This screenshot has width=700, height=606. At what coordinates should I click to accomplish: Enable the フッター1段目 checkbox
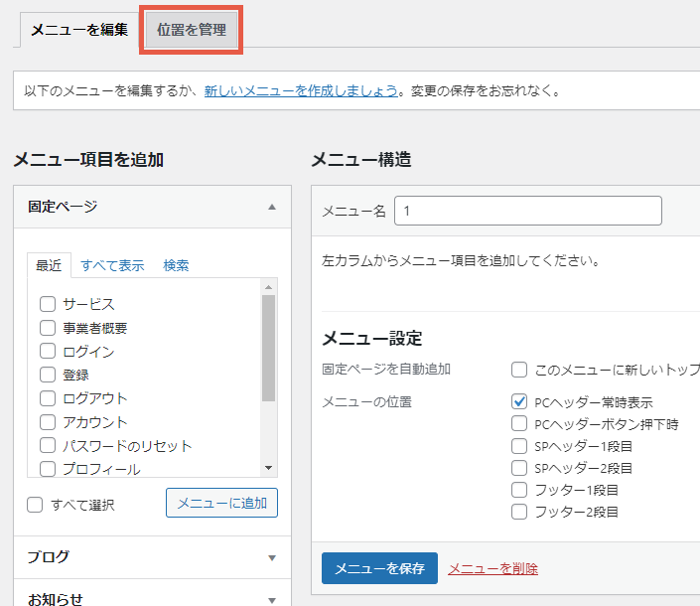point(519,490)
